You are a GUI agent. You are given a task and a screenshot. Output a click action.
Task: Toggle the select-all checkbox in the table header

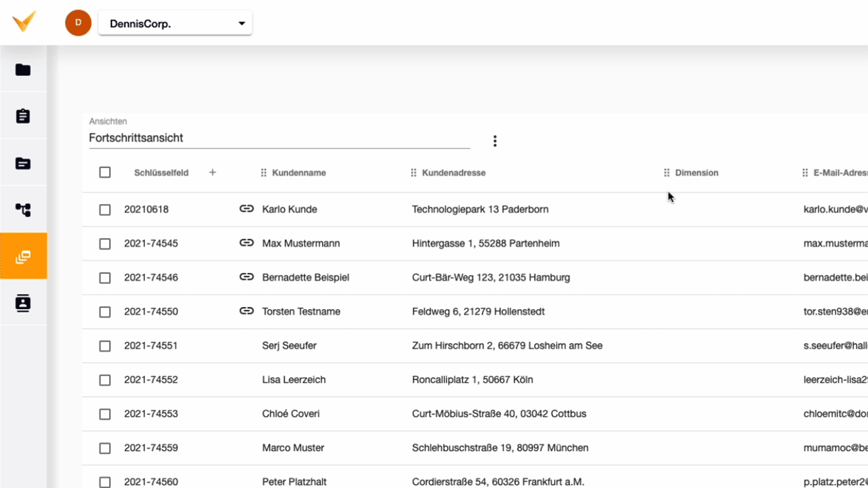pos(104,172)
